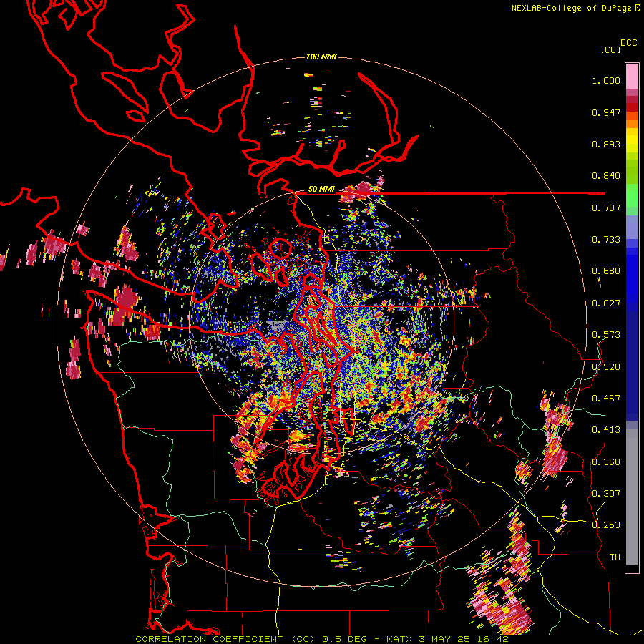Click the 0.360 value on the color scale
The image size is (644, 644).
[606, 462]
